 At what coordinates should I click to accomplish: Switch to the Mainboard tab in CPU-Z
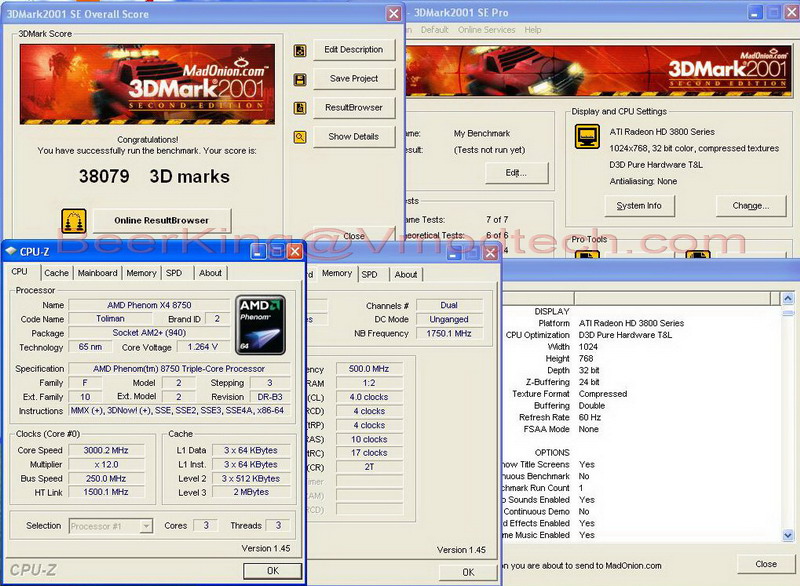click(x=97, y=273)
